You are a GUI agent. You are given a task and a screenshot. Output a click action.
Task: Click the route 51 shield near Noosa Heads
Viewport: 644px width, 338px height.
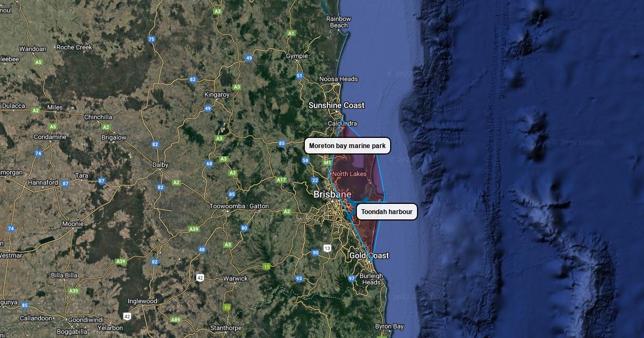point(299,76)
